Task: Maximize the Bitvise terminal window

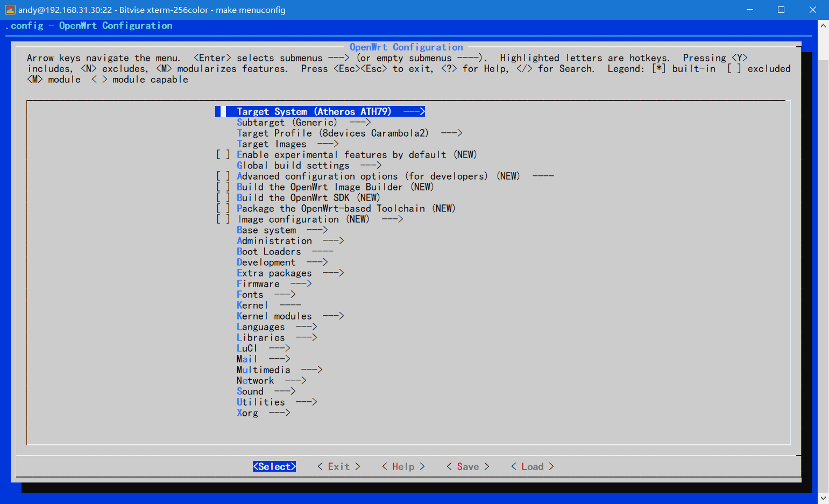Action: pos(781,10)
